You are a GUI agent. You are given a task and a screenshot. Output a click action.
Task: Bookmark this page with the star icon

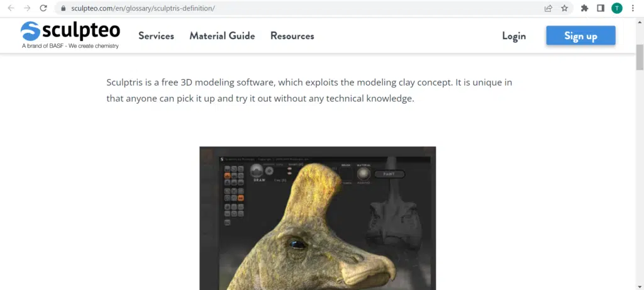tap(565, 8)
